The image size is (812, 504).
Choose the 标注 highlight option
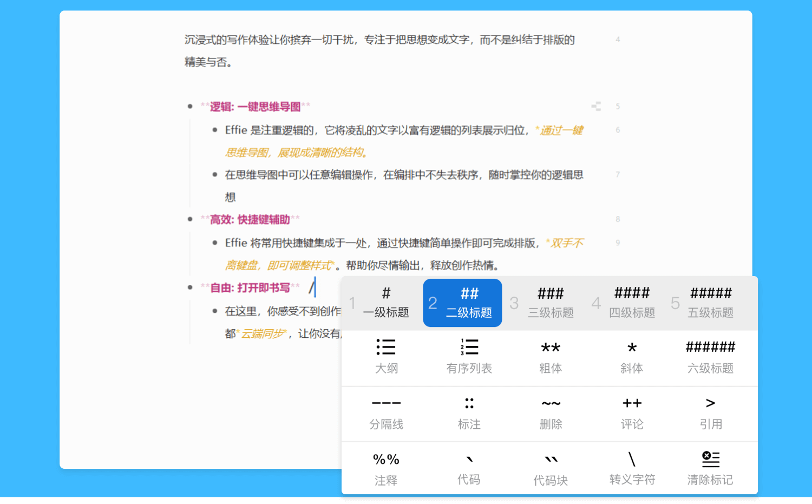[469, 414]
